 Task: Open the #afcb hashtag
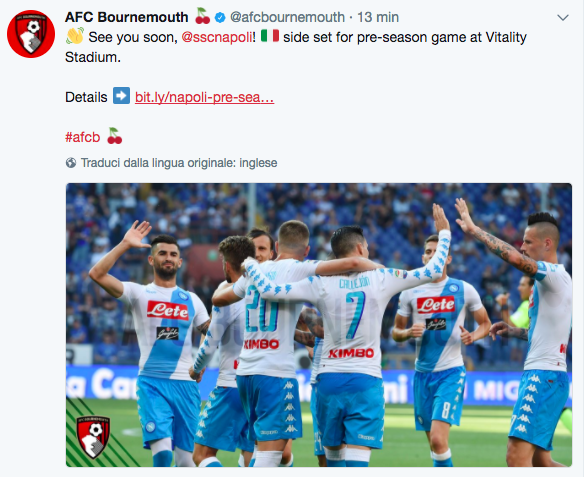pyautogui.click(x=83, y=137)
